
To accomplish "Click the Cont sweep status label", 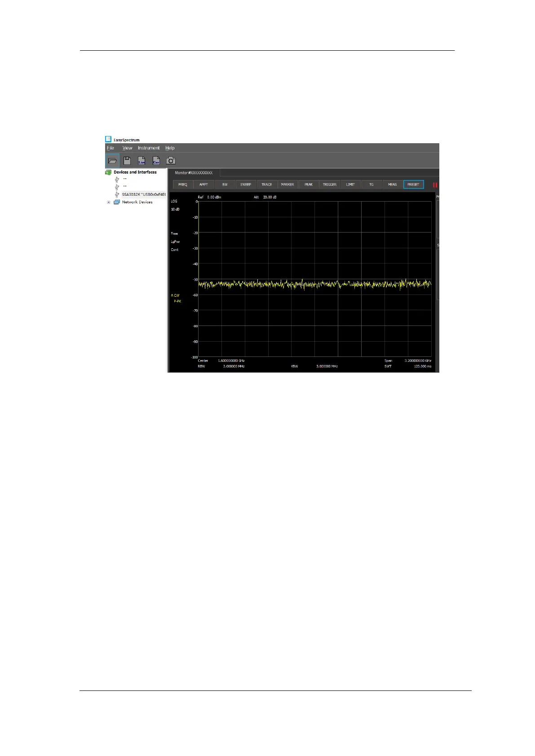I will [x=175, y=250].
